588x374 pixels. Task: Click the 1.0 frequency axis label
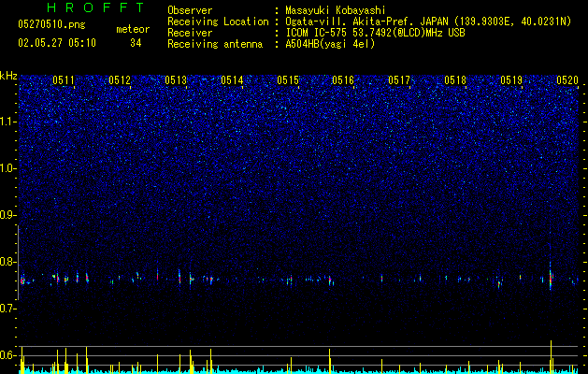pos(8,168)
